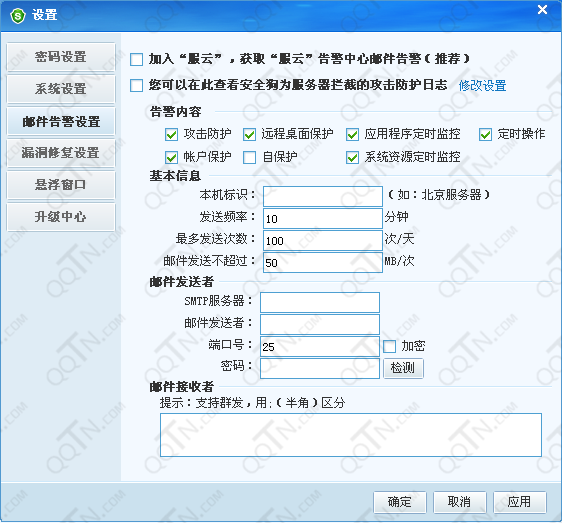Enable the 自保护 checkbox
The image size is (562, 523).
coord(249,157)
